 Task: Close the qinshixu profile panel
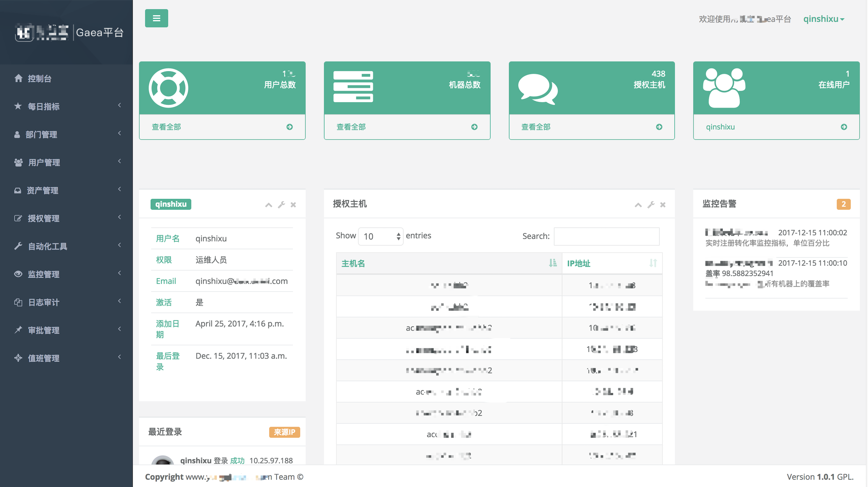pyautogui.click(x=293, y=205)
